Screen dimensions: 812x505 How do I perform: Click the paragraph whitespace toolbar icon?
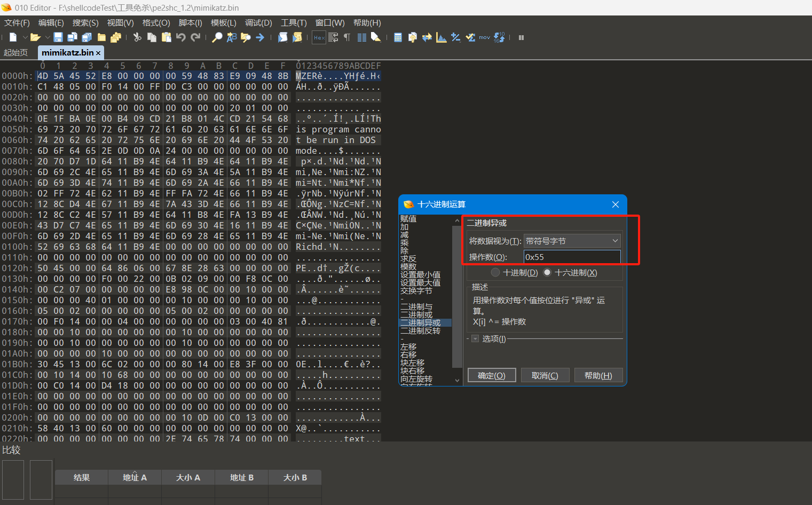point(347,37)
